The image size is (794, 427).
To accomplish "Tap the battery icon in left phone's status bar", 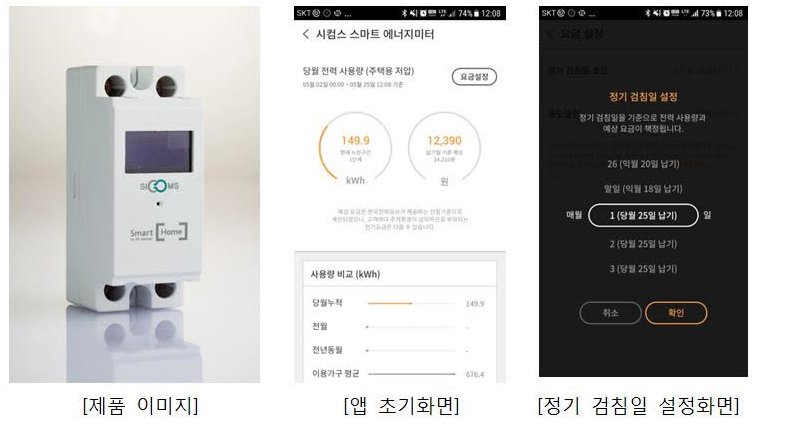I will point(477,14).
